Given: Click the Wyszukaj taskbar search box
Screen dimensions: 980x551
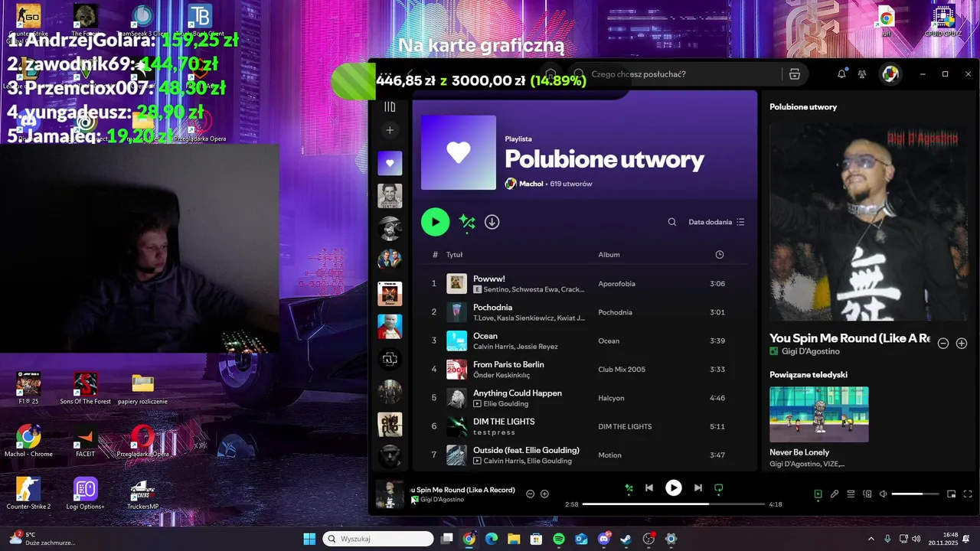Looking at the screenshot, I should pyautogui.click(x=378, y=539).
